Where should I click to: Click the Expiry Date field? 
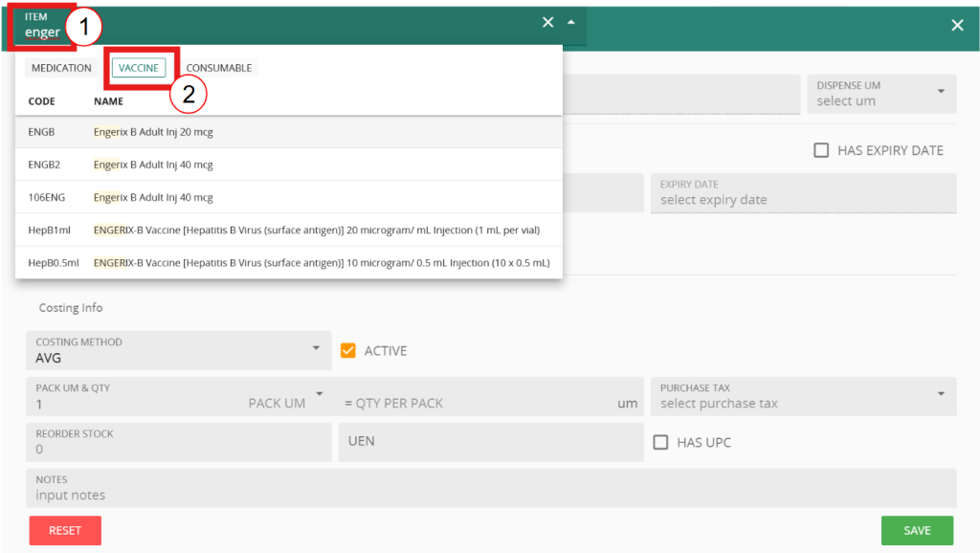(802, 193)
